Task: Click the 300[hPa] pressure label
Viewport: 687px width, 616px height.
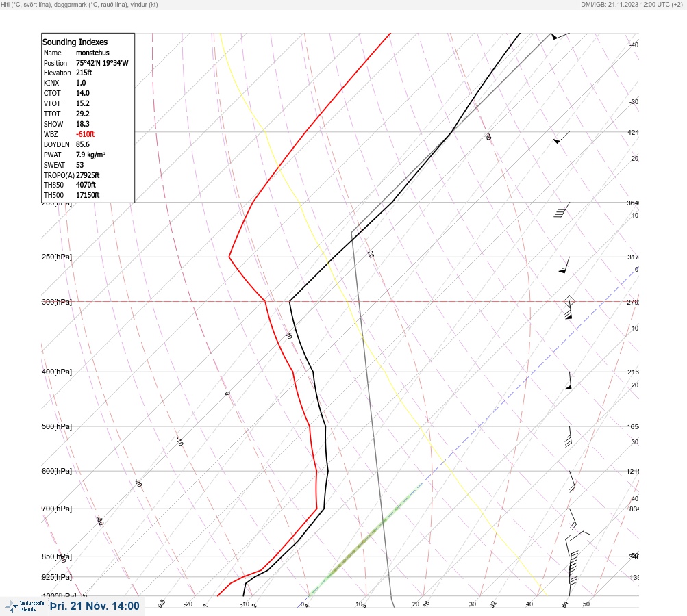Action: [57, 302]
